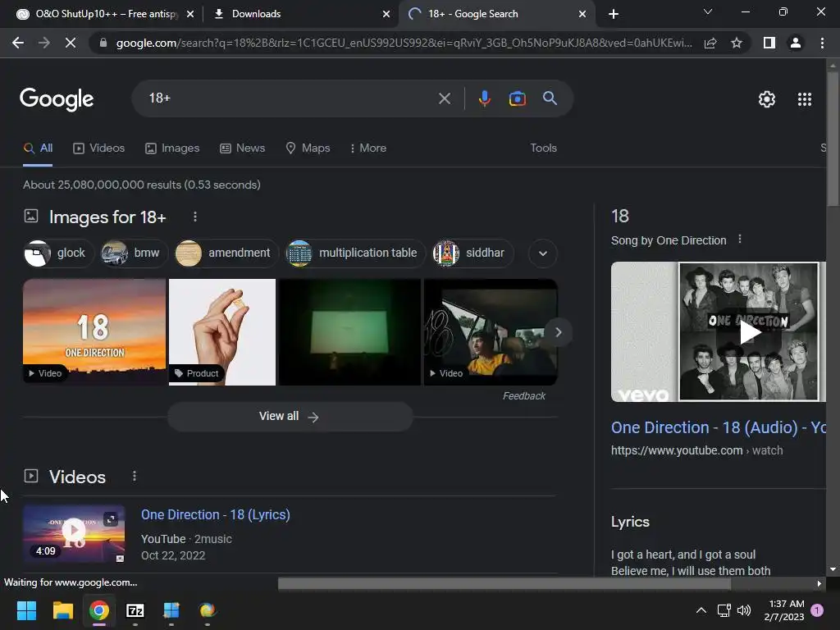
Task: Open One Direction - 18 (Lyrics) link
Action: (x=216, y=514)
